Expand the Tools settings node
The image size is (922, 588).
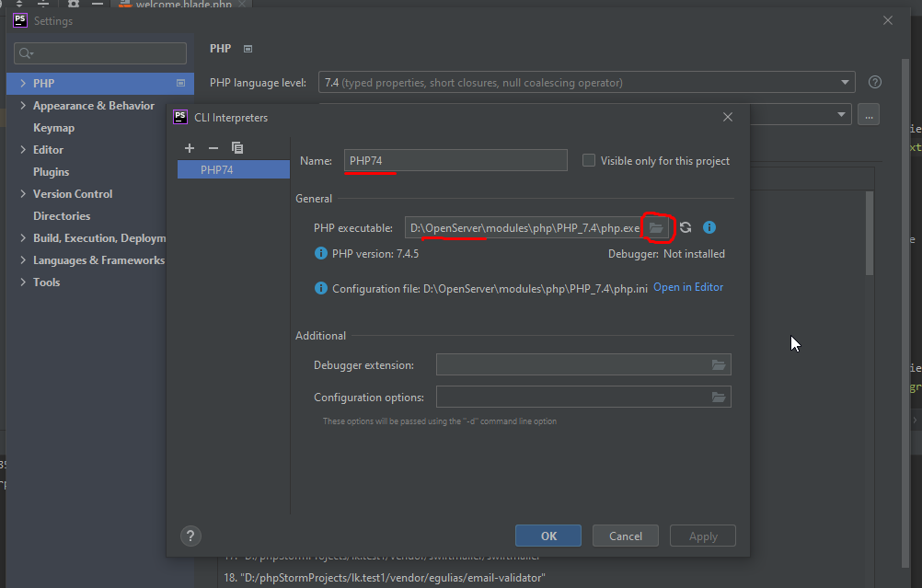click(23, 282)
